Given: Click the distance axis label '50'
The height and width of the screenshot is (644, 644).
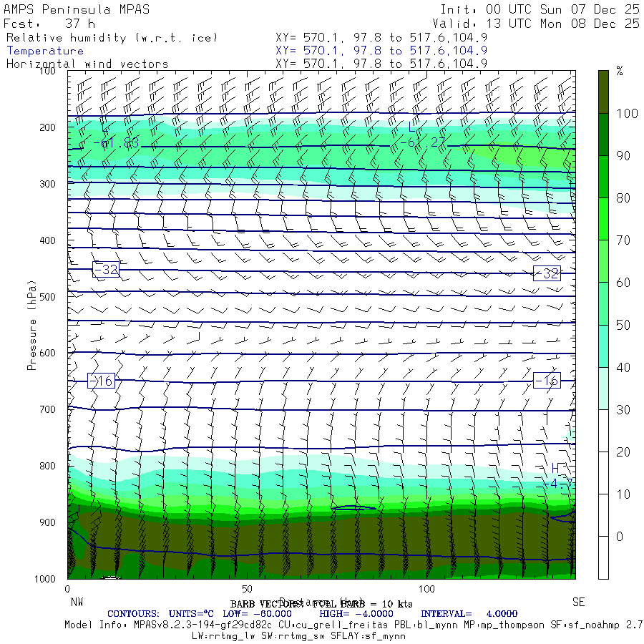Looking at the screenshot, I should (x=247, y=589).
